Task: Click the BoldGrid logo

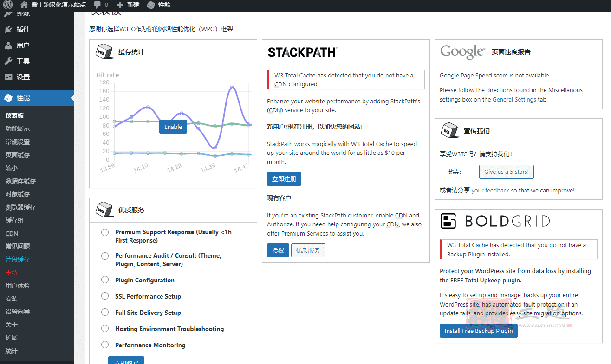Action: 495,221
